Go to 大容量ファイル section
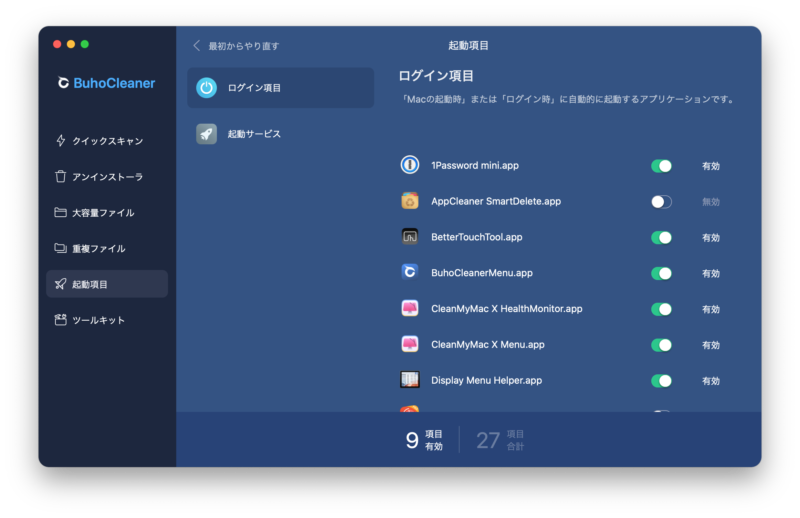 point(107,212)
